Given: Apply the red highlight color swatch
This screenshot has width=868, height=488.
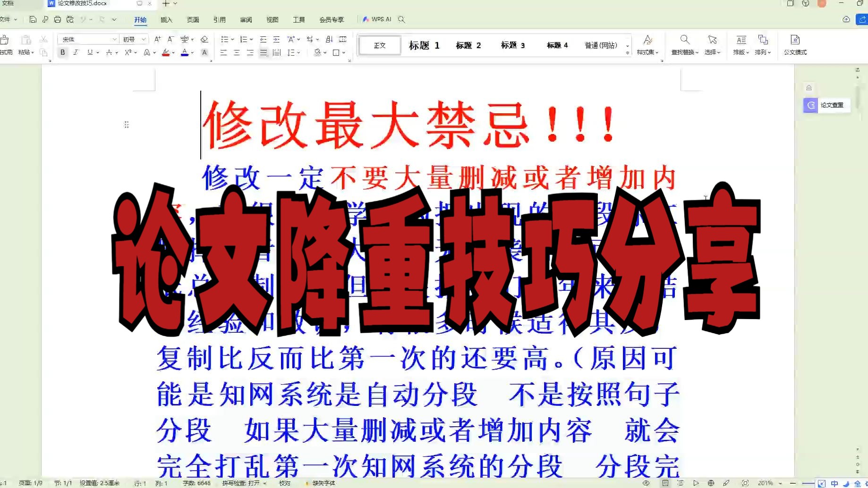Looking at the screenshot, I should coord(166,52).
